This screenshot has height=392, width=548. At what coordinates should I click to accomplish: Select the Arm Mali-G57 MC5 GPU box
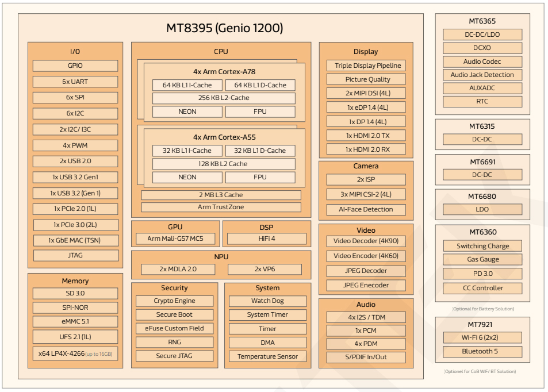(175, 238)
